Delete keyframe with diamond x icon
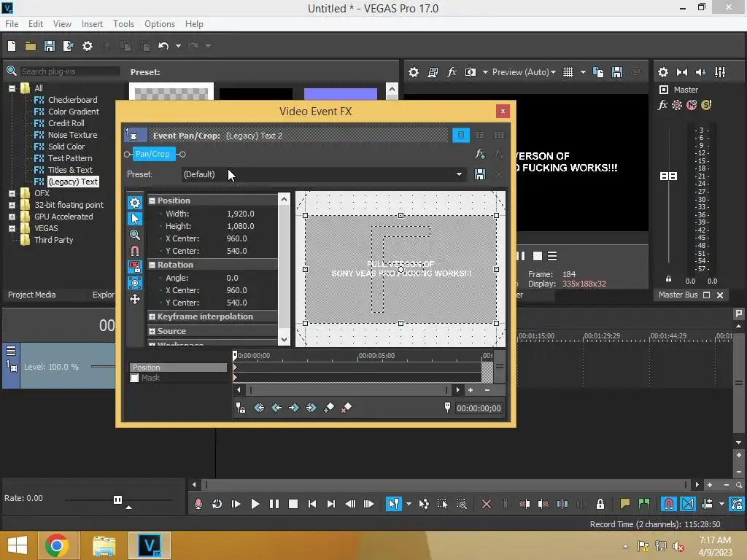 click(x=347, y=408)
